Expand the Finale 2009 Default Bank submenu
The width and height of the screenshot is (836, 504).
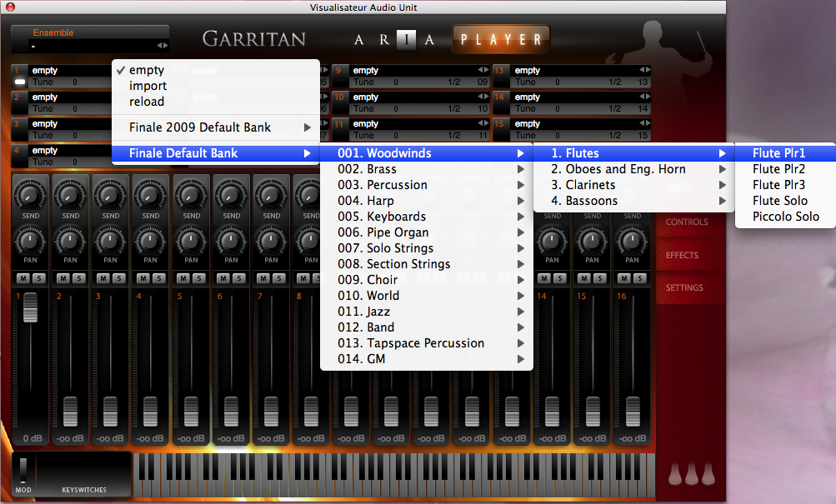(x=215, y=127)
